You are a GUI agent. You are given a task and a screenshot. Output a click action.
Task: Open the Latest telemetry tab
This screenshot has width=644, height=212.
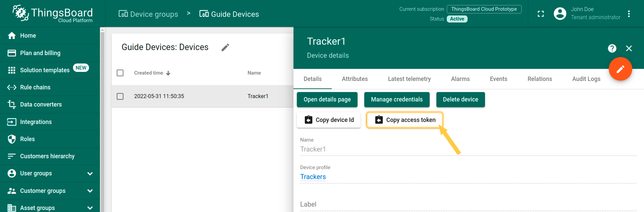click(409, 79)
